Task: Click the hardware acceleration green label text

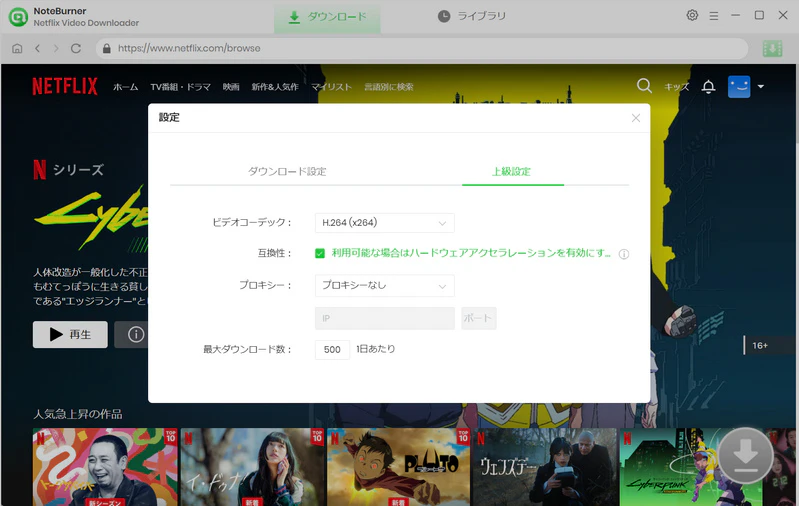Action: coord(471,253)
